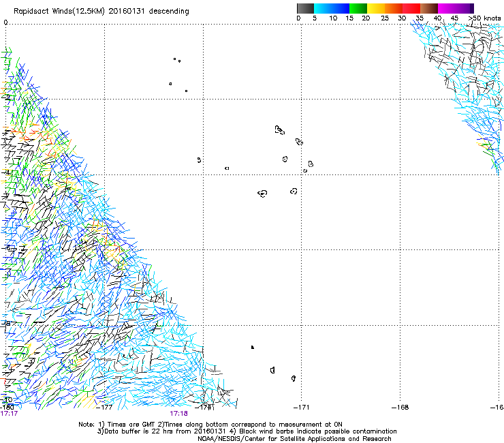Click the -177 longitude label

tap(104, 408)
